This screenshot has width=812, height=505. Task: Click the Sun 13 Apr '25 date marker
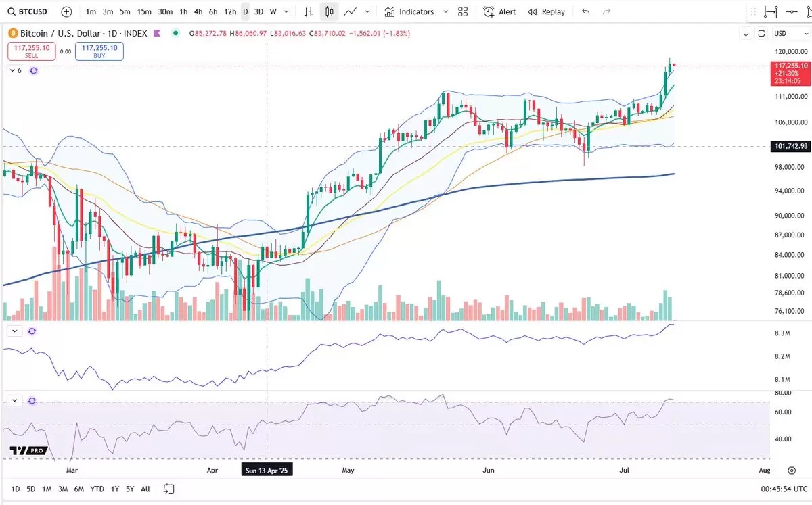(x=267, y=470)
